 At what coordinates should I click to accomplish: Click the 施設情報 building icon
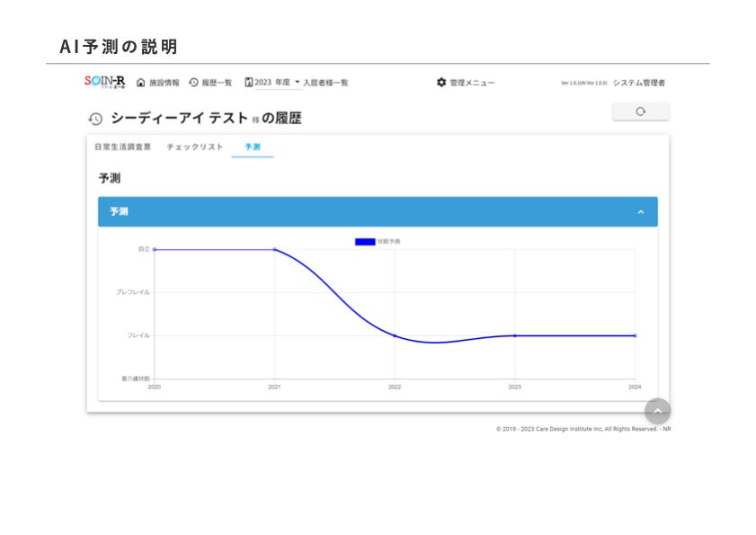pos(139,82)
